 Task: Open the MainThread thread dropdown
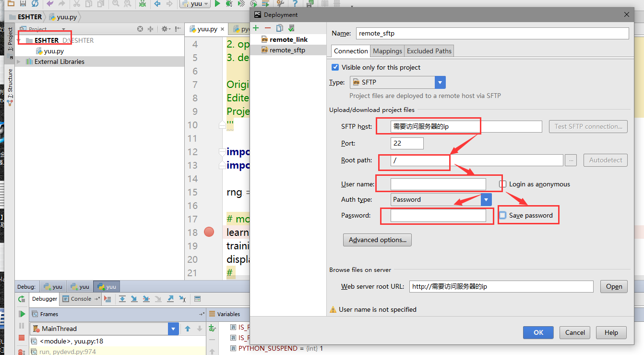173,329
